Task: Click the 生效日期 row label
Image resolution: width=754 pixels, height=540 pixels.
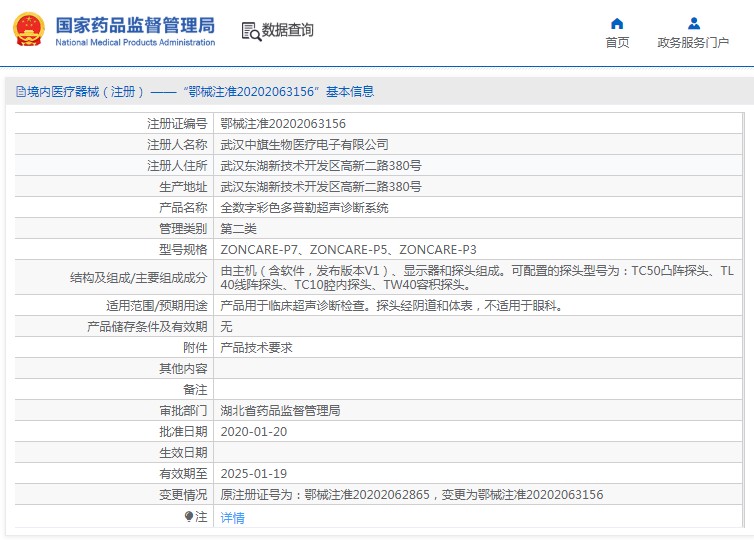Action: coord(183,452)
